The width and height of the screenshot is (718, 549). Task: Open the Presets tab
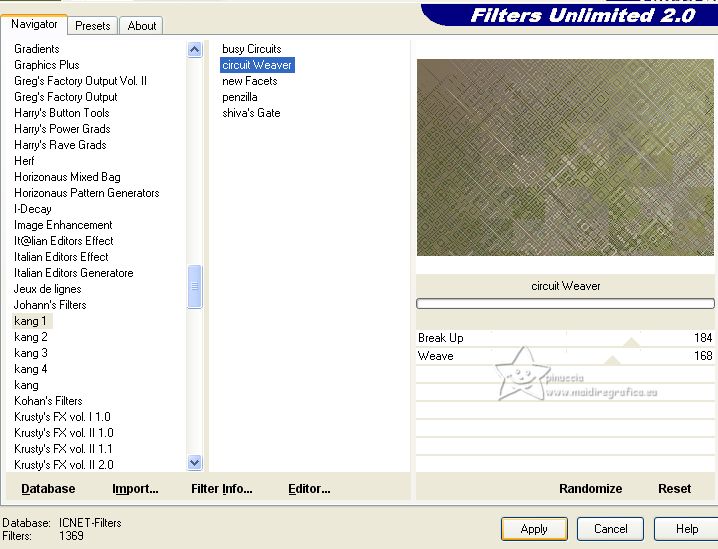(x=92, y=26)
